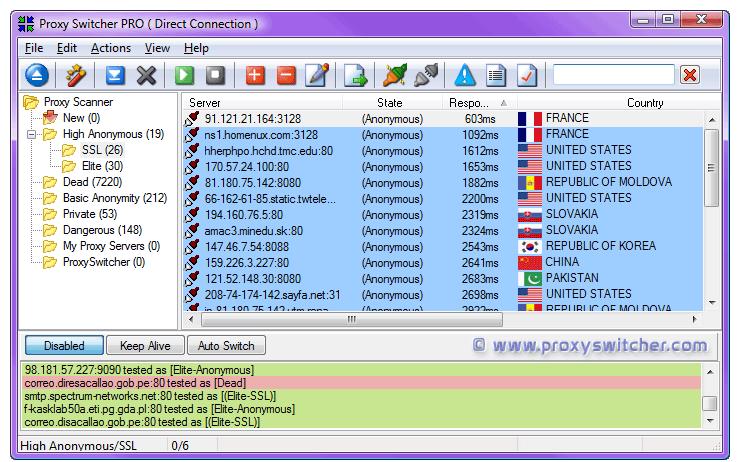Remove a proxy with the red minus icon
Viewport: 740px width, 462px height.
click(286, 75)
